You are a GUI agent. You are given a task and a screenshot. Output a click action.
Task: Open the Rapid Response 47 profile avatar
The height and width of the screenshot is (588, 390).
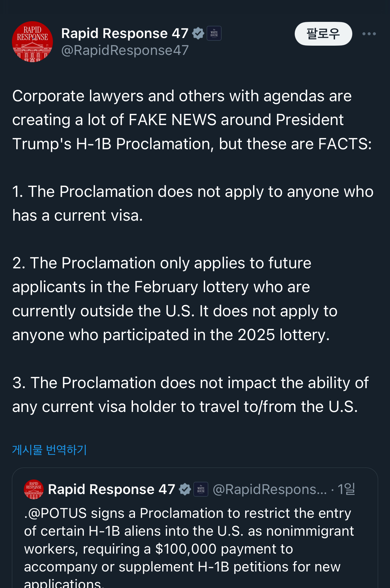(32, 42)
